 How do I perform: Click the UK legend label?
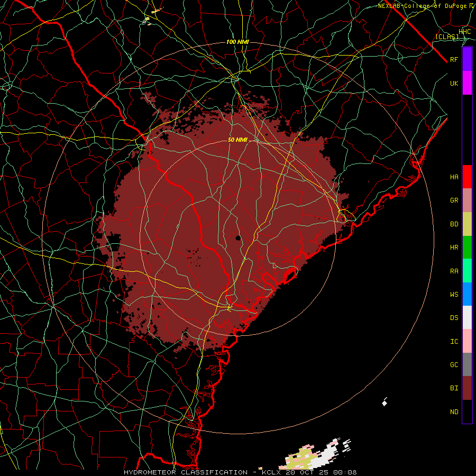(454, 83)
